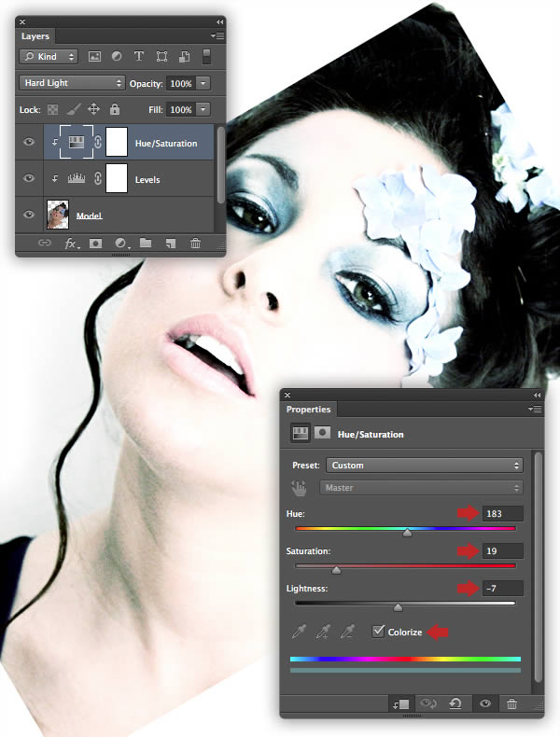Activate the on-image adjustment hand tool
The width and height of the screenshot is (560, 737).
pyautogui.click(x=299, y=488)
